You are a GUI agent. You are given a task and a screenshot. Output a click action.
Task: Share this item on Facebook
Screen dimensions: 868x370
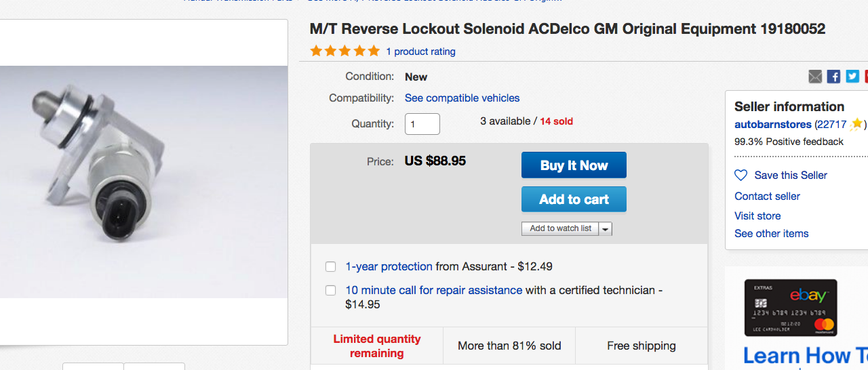tap(833, 77)
